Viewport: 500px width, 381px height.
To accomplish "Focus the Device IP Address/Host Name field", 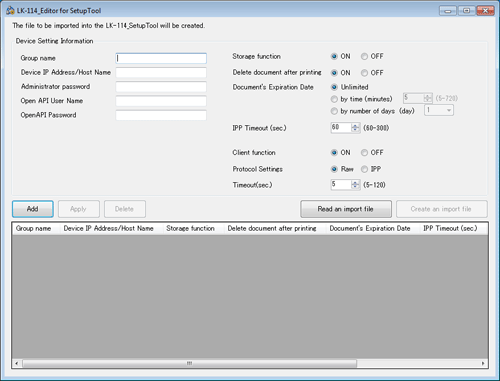I will (161, 73).
